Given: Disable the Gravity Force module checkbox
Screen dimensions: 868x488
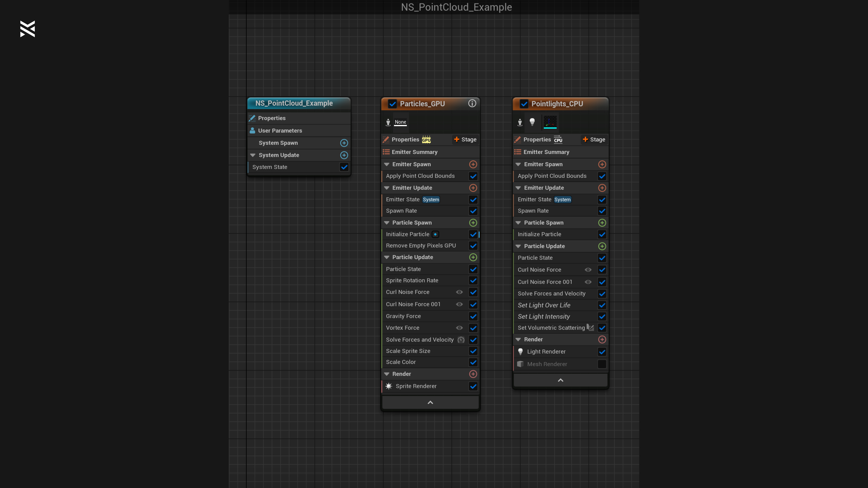Looking at the screenshot, I should (x=473, y=316).
